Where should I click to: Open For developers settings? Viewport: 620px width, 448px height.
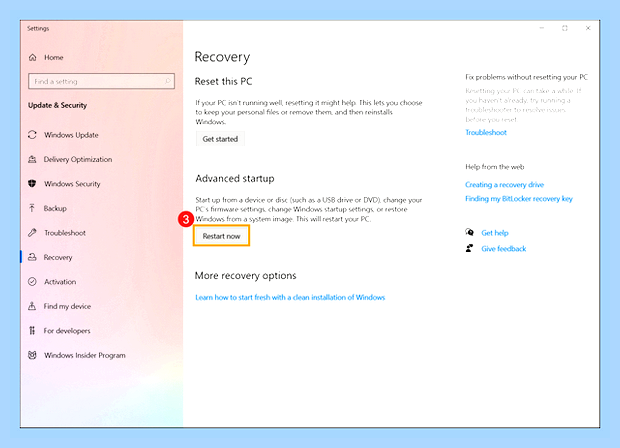[67, 331]
